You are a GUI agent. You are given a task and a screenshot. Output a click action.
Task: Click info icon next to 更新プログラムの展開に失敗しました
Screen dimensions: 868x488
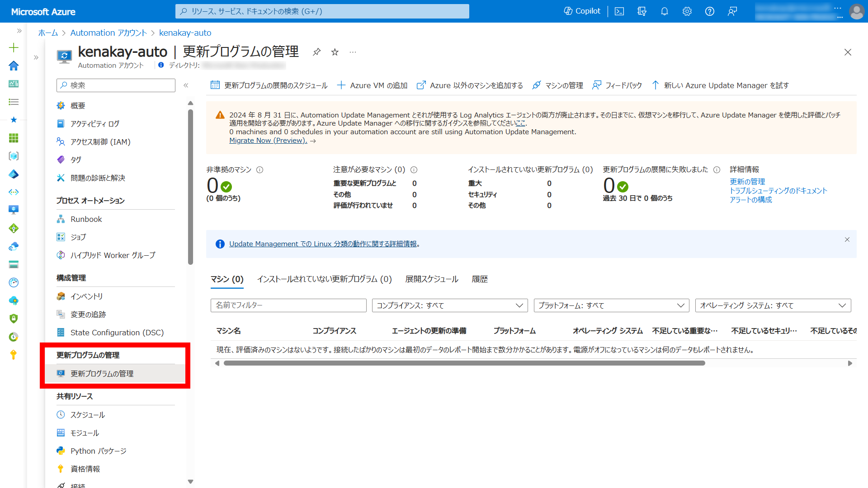pyautogui.click(x=717, y=170)
